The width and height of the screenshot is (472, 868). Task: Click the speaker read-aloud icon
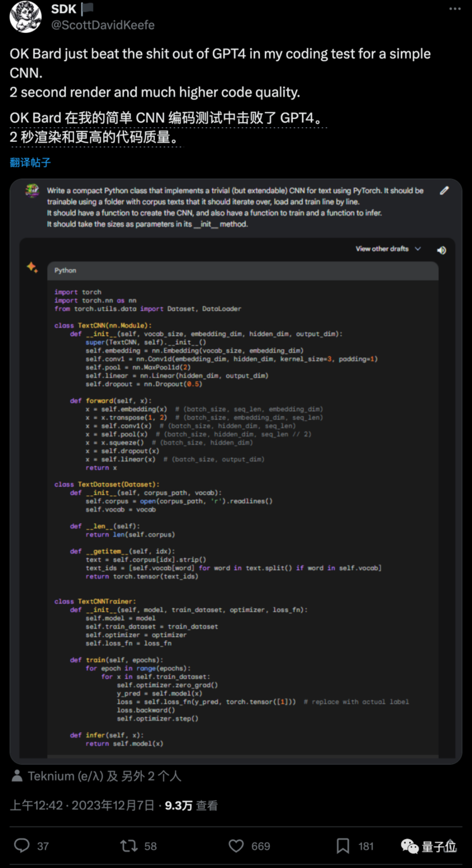click(442, 250)
